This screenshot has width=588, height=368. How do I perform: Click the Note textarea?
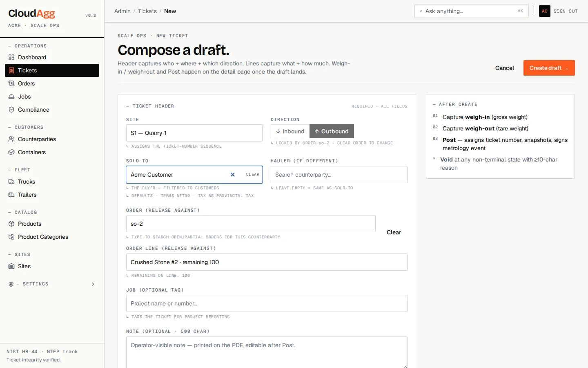coord(267,352)
